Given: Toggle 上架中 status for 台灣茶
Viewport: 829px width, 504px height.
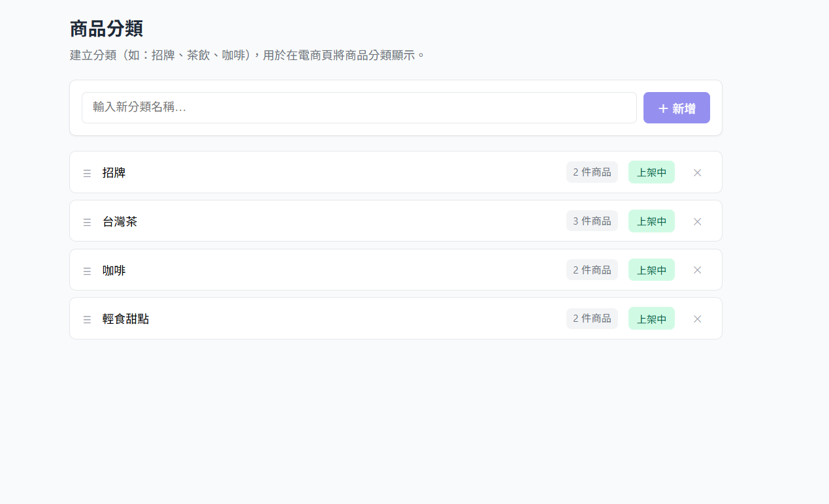Looking at the screenshot, I should pyautogui.click(x=651, y=221).
